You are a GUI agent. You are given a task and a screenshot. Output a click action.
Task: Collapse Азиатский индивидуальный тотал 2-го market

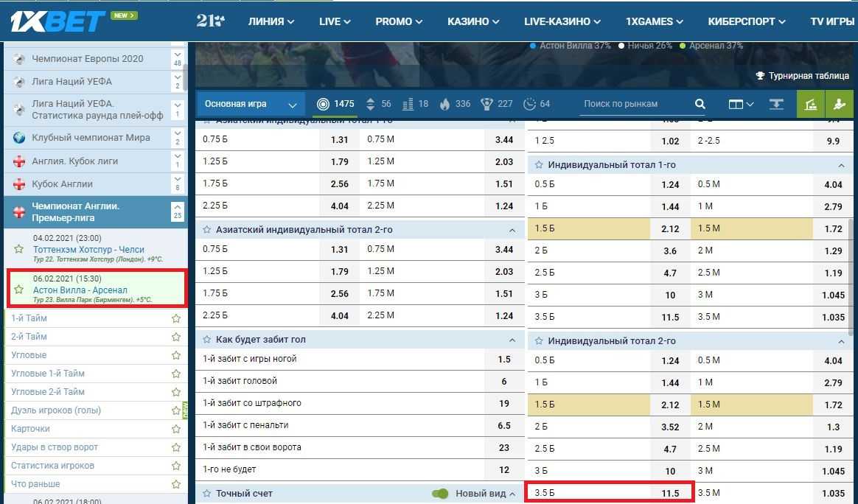tap(512, 231)
